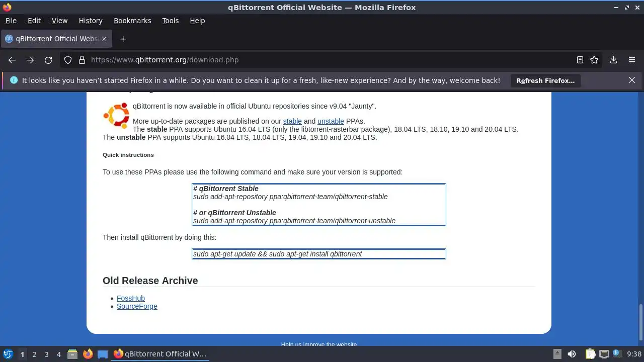Open the Help menu
Viewport: 644px width, 362px height.
pos(197,21)
